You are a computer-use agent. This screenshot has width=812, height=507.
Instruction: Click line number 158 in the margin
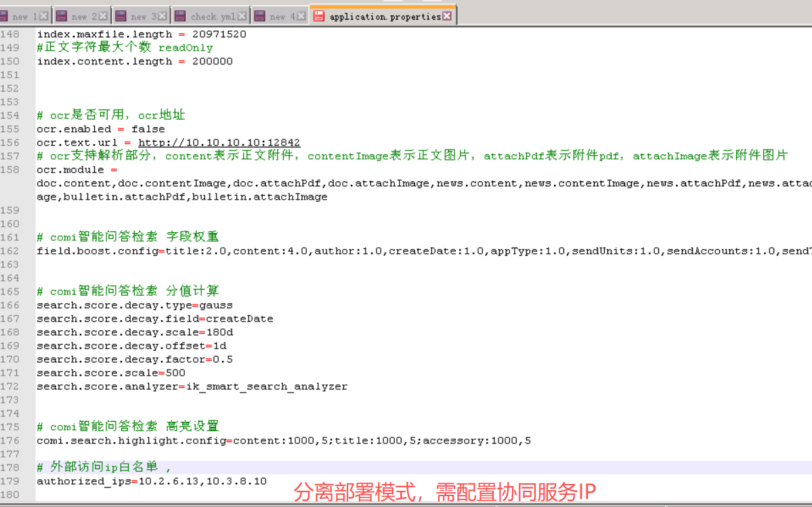(10, 170)
